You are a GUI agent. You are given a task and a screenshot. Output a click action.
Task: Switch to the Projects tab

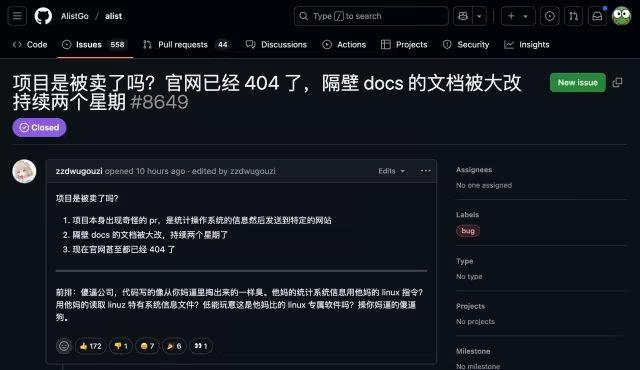(x=404, y=44)
